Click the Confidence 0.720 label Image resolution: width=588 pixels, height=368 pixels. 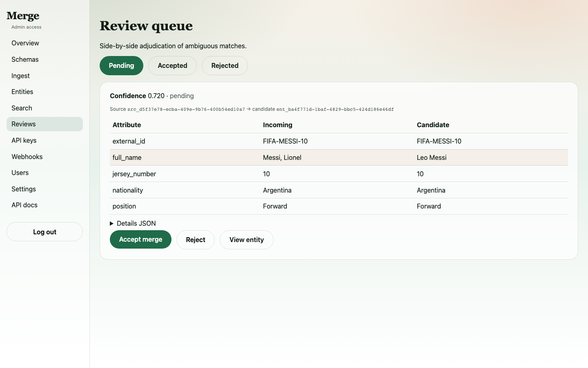(137, 96)
